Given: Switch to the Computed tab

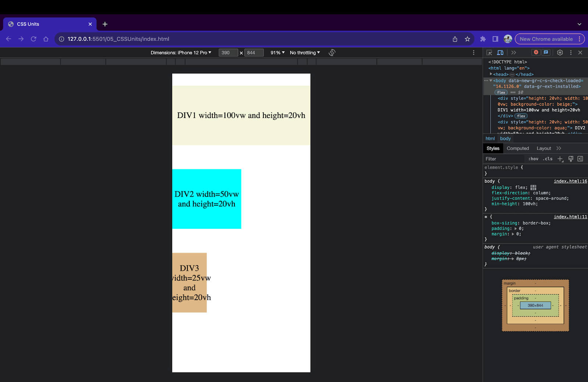Looking at the screenshot, I should 518,148.
